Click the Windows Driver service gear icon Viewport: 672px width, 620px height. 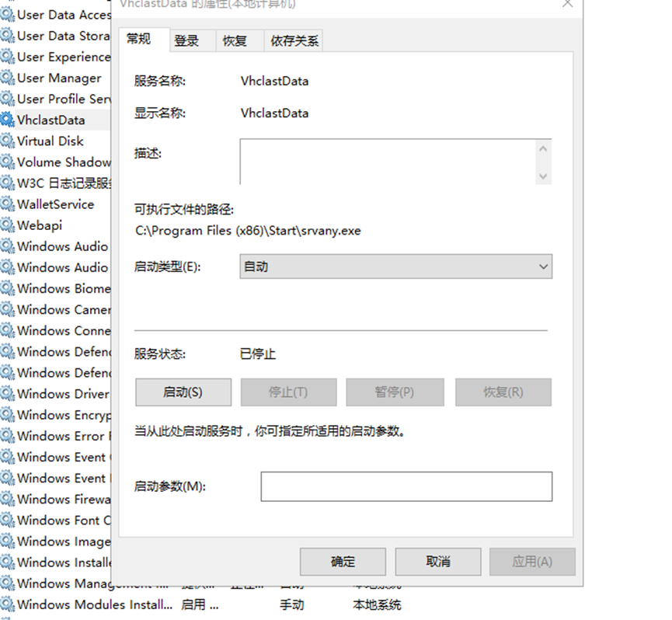pyautogui.click(x=7, y=393)
